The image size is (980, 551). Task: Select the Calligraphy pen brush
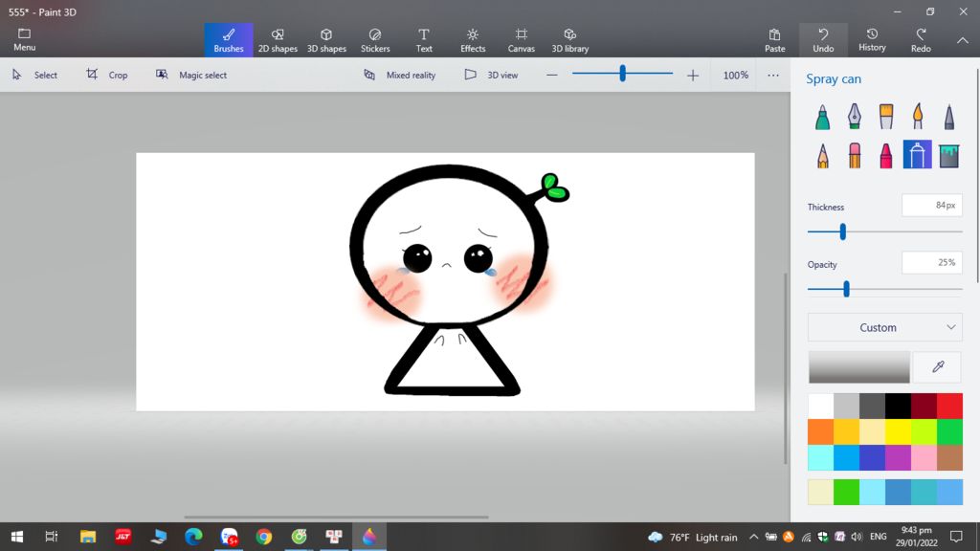click(855, 117)
